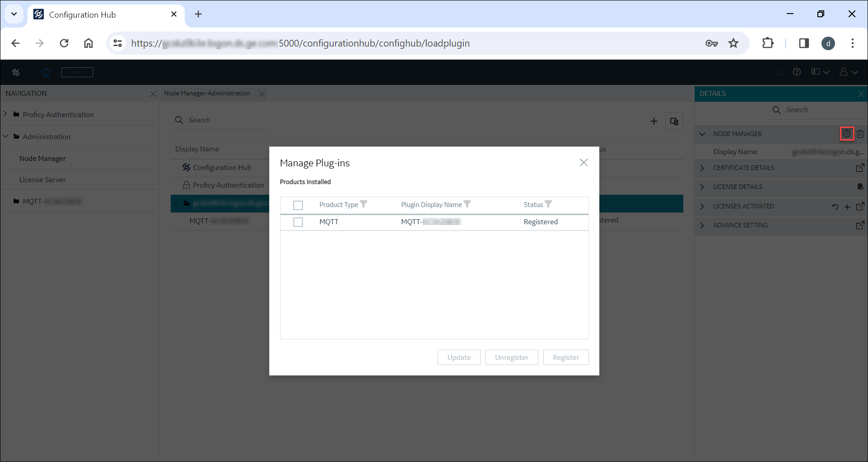Open the Chrome three-dot menu

[853, 43]
